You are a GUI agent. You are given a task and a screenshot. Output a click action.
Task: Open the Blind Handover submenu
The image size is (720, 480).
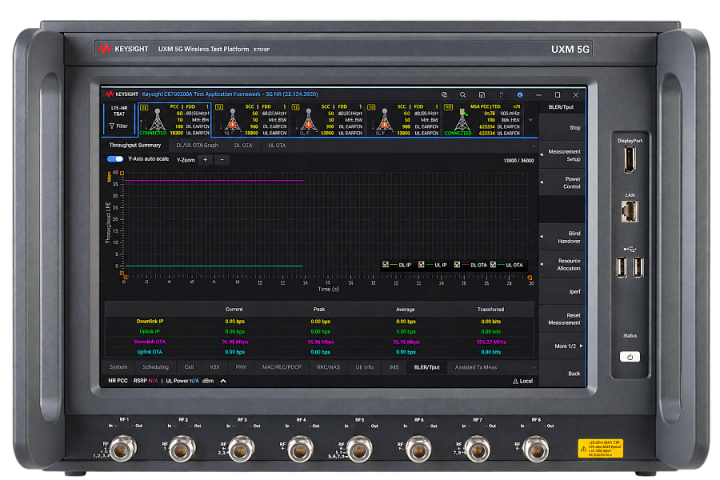(562, 237)
